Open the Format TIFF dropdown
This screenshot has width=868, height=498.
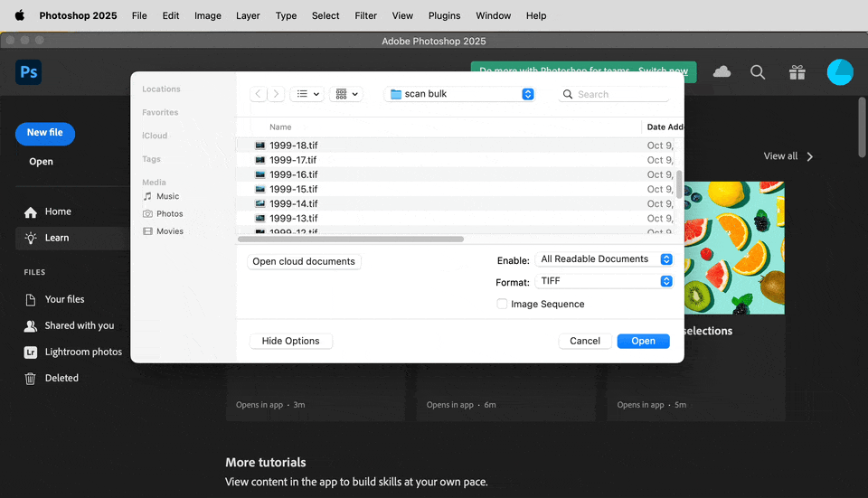604,281
